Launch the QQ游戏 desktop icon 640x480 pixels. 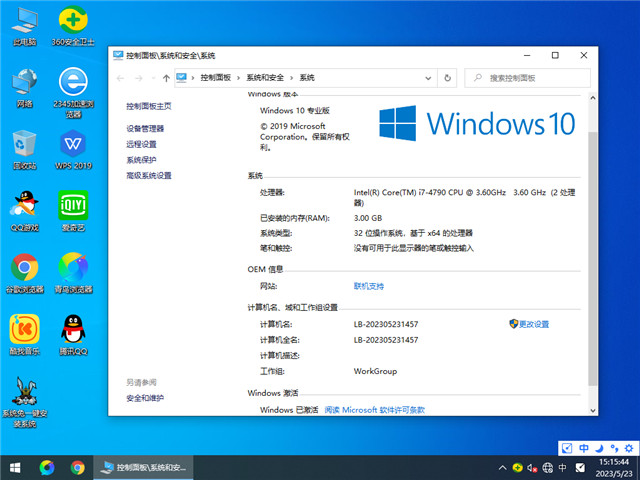24,211
